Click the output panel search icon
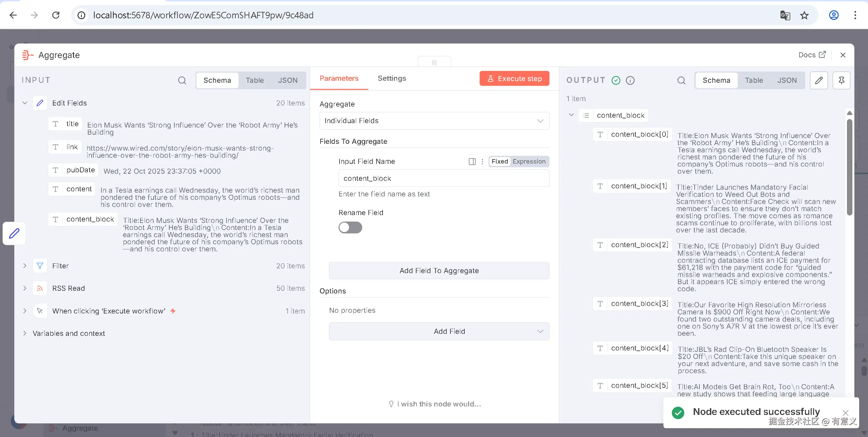Screen dimensions: 868x437 (x=681, y=80)
